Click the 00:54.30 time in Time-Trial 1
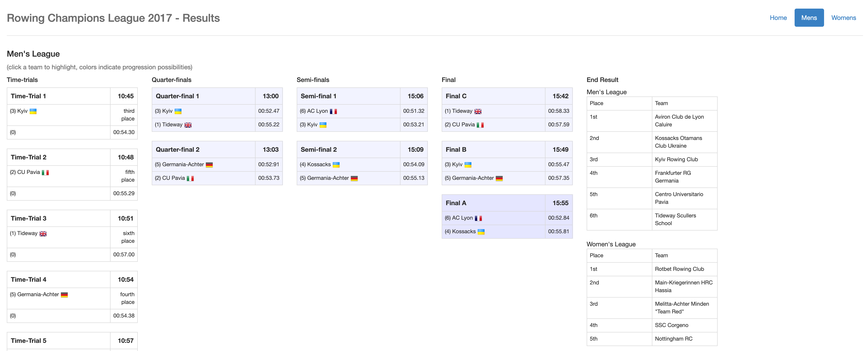The width and height of the screenshot is (868, 351). coord(124,132)
